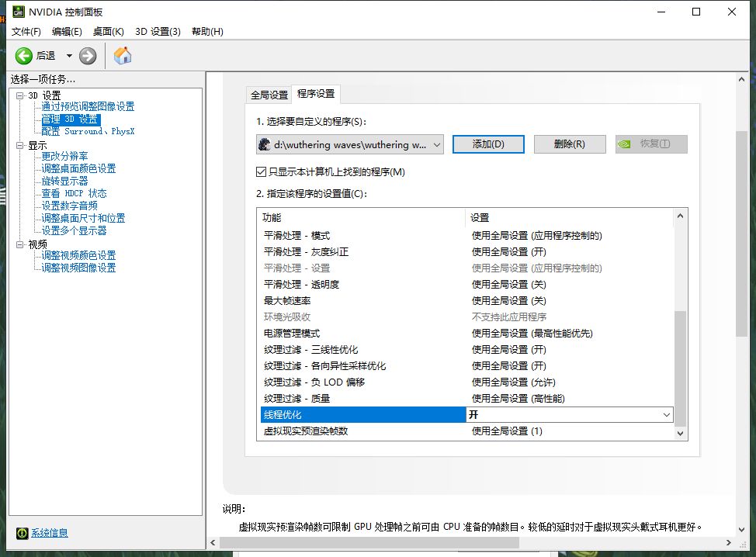Select the 电源管理模式 row

(465, 334)
